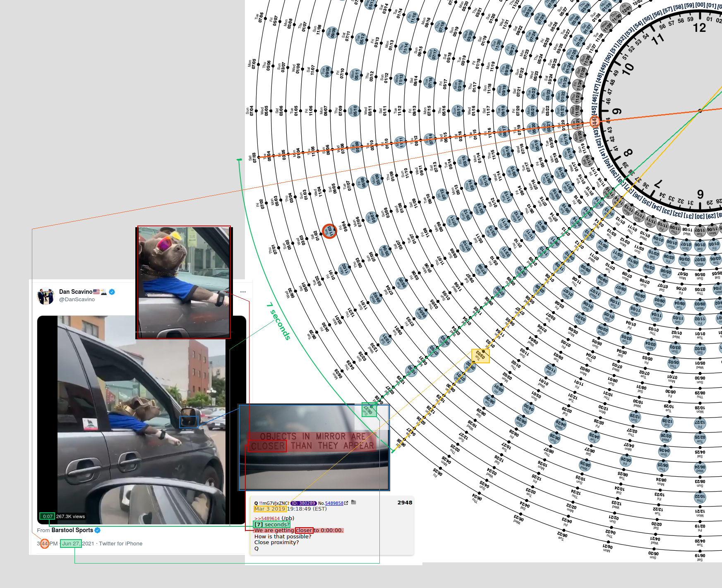Open the 3:44 PM tweet timestamp
Screen dimensions: 722x588
coord(47,543)
